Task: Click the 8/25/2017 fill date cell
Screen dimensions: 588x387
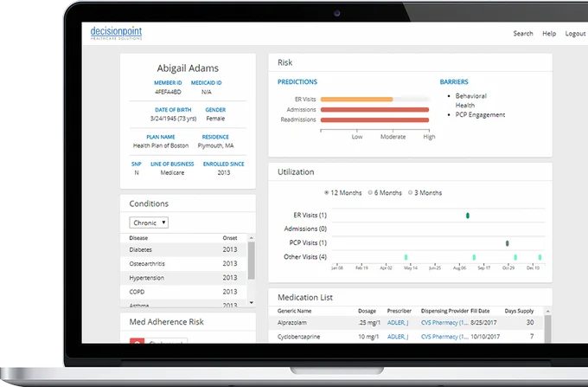Action: click(x=483, y=322)
